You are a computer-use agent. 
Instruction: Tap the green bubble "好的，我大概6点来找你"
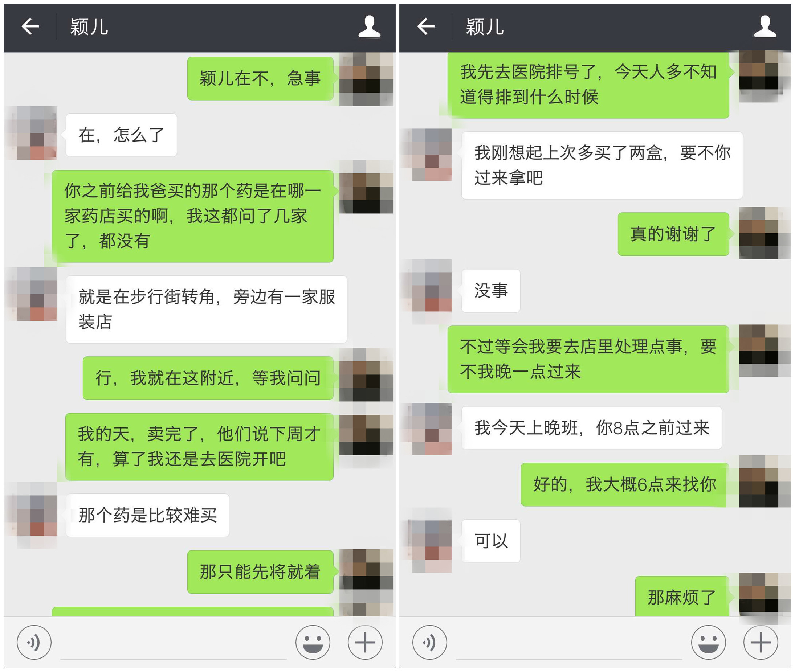(x=625, y=484)
